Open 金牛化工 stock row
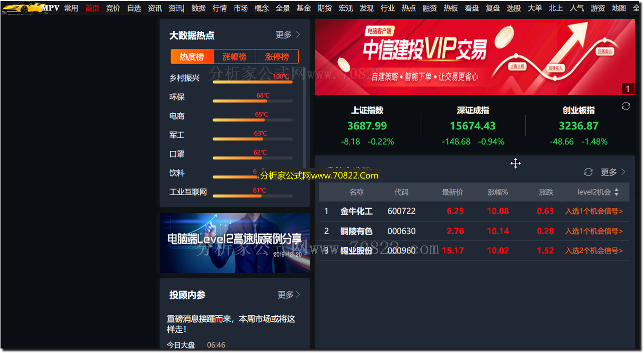The width and height of the screenshot is (644, 353). coord(474,211)
